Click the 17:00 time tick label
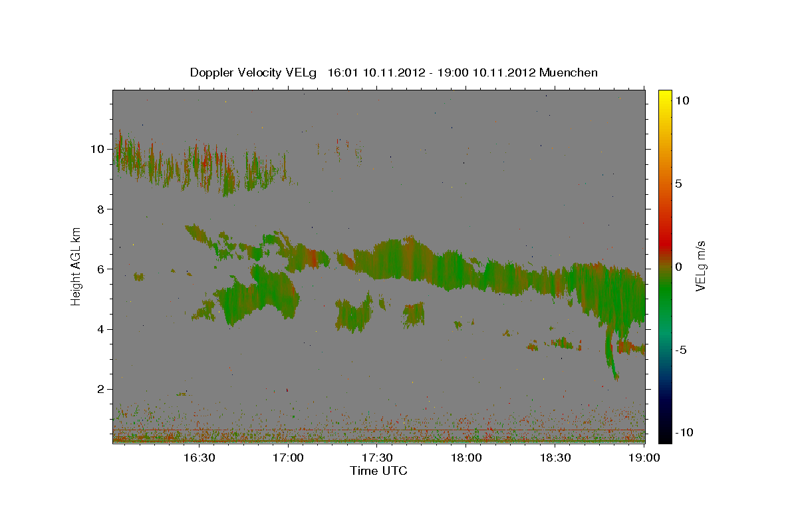 [x=288, y=458]
